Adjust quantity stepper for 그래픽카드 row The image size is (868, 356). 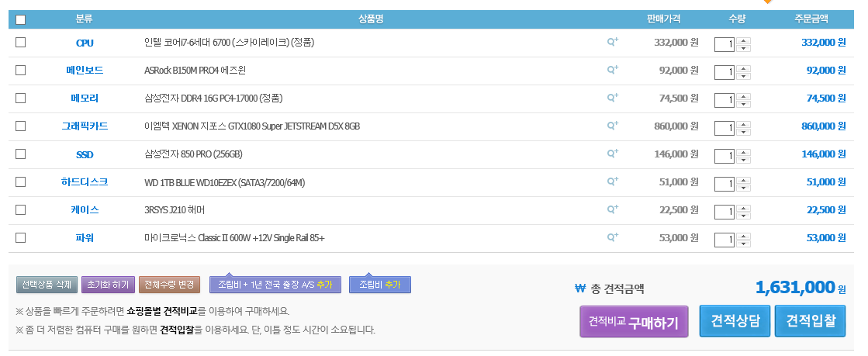point(743,129)
